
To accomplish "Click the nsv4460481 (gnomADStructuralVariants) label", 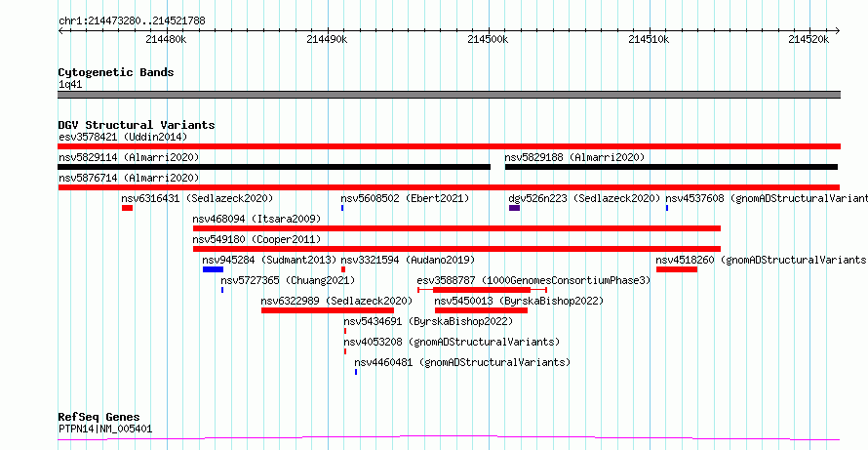I will point(463,362).
